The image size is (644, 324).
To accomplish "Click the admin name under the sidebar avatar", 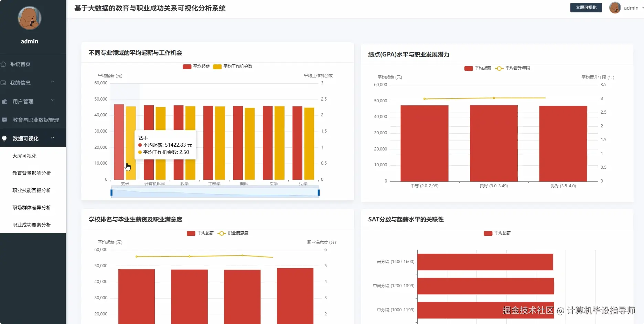I will pyautogui.click(x=30, y=41).
